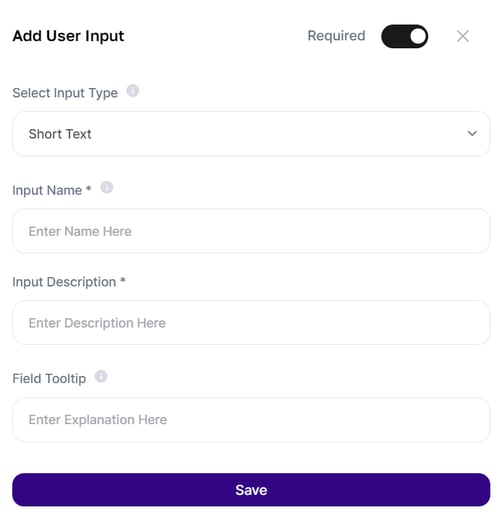Viewport: 499px width, 523px height.
Task: Click info icon next to Input Name
Action: point(107,187)
